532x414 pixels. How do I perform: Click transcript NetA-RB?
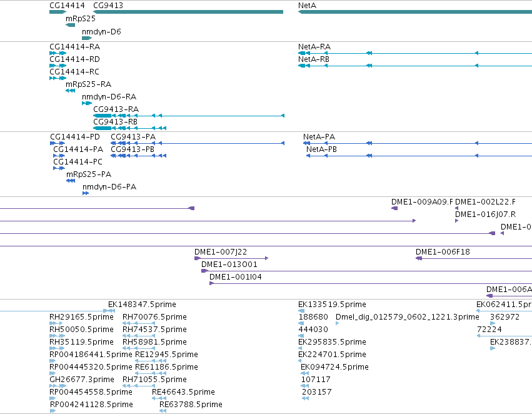pyautogui.click(x=314, y=59)
